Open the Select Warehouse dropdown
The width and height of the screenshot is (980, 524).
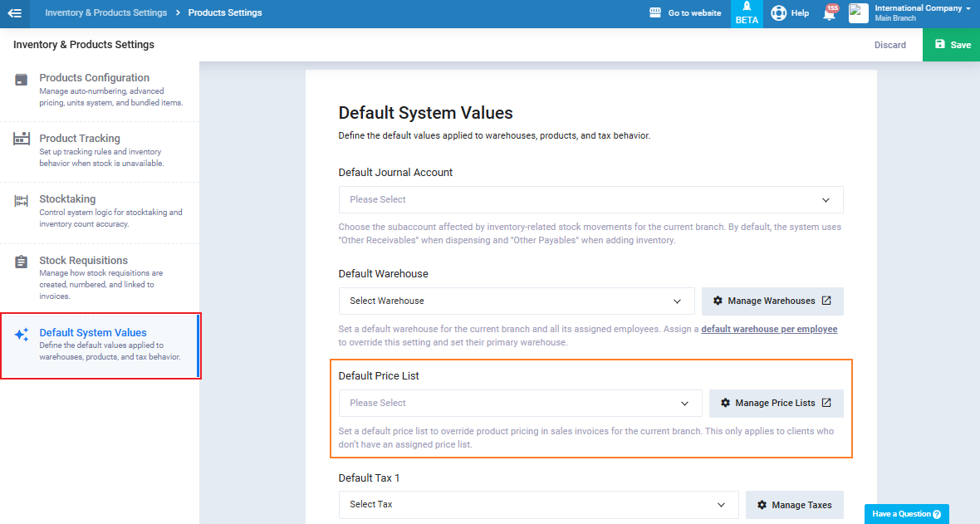coord(516,301)
